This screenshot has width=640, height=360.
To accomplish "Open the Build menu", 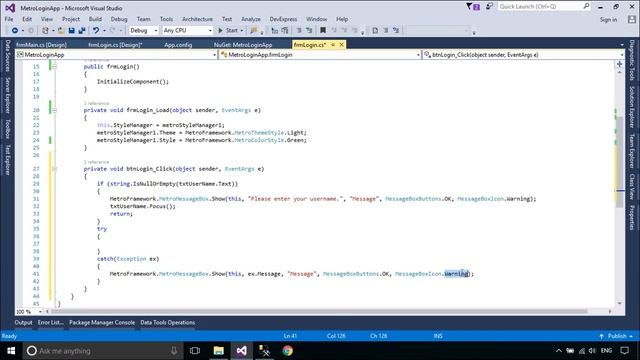I will 95,19.
